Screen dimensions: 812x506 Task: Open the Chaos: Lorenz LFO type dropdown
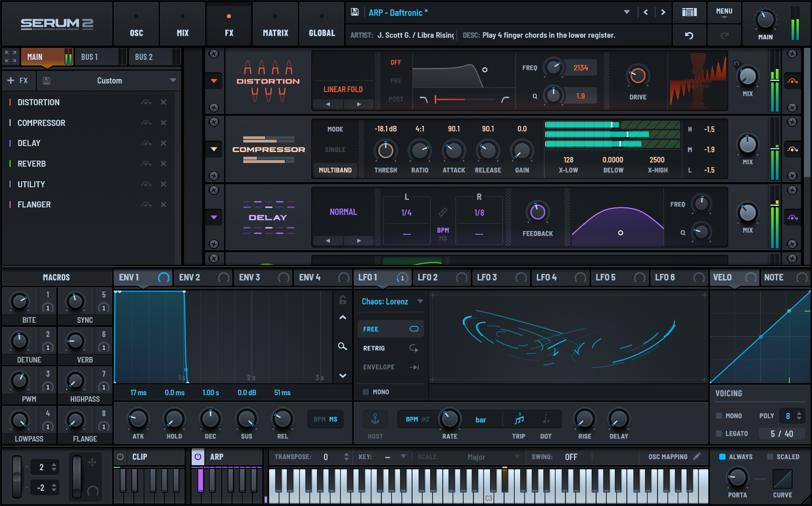(392, 302)
